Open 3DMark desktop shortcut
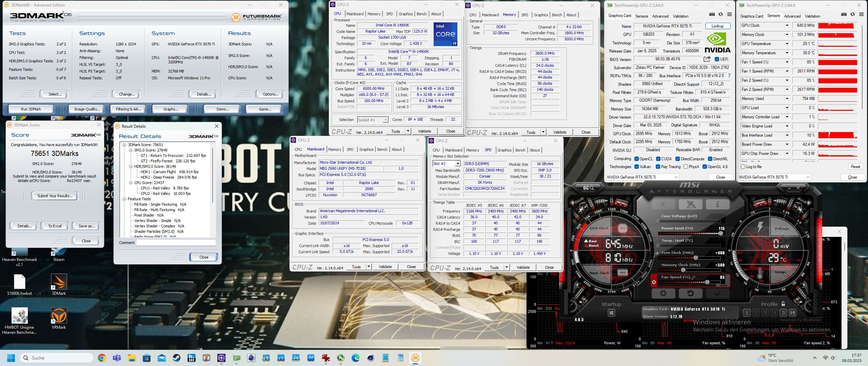The width and height of the screenshot is (868, 366). (59, 285)
